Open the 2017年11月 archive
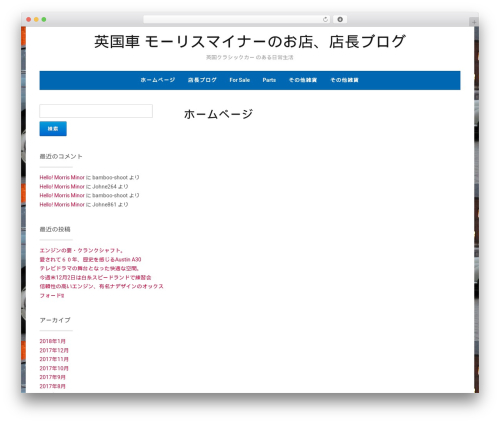Screen dimensions: 500x423 point(54,359)
